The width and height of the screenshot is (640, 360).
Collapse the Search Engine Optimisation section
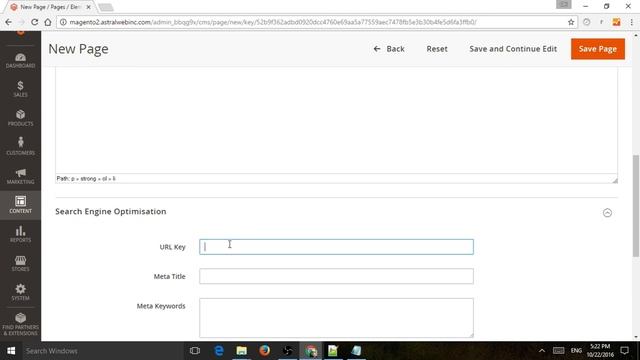click(607, 213)
